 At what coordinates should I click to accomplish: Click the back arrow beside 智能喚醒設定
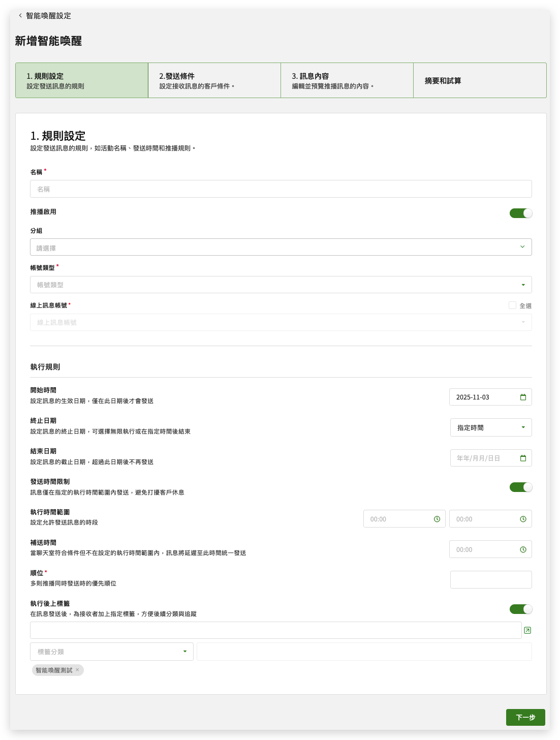(x=20, y=16)
